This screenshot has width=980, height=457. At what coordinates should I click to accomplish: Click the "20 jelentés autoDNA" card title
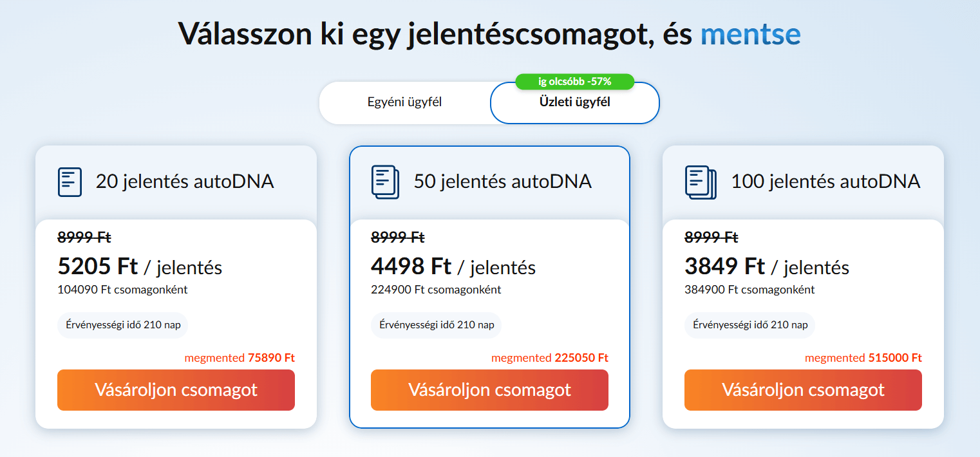185,182
